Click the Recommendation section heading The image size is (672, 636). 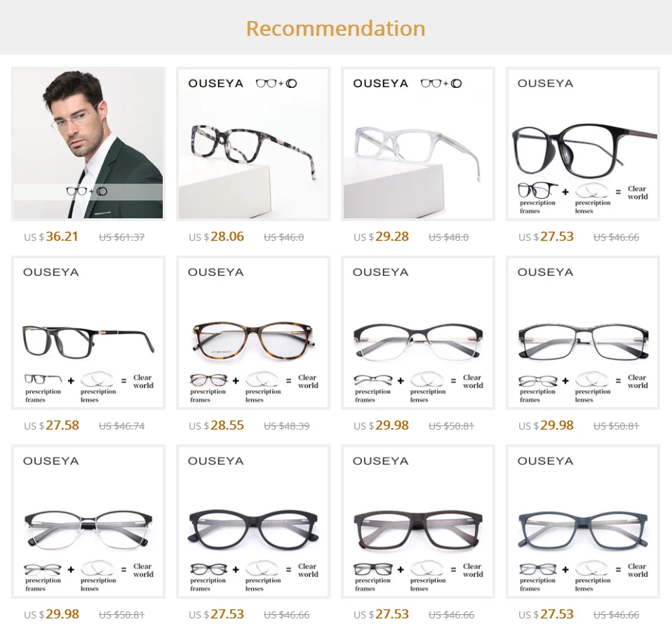coord(335,28)
